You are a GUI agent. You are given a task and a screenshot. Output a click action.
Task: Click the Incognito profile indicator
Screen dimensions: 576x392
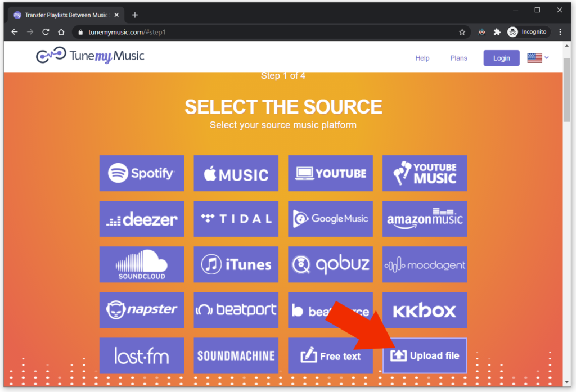click(x=527, y=32)
